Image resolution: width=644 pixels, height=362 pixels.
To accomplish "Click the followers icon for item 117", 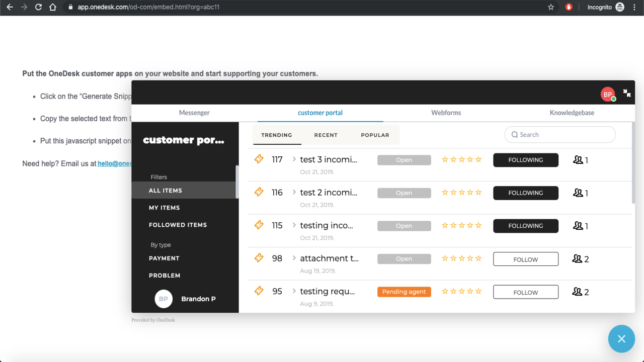I will pyautogui.click(x=578, y=160).
